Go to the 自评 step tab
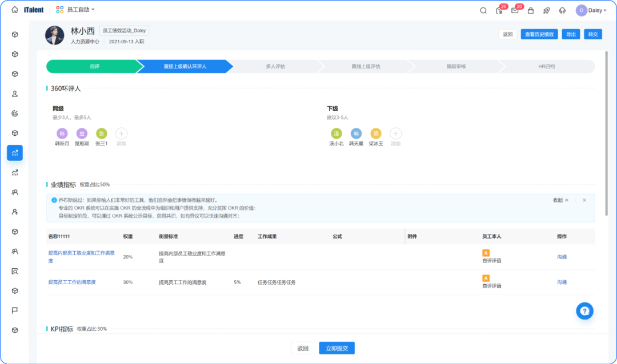Screen dimensions: 617x364 click(94, 67)
